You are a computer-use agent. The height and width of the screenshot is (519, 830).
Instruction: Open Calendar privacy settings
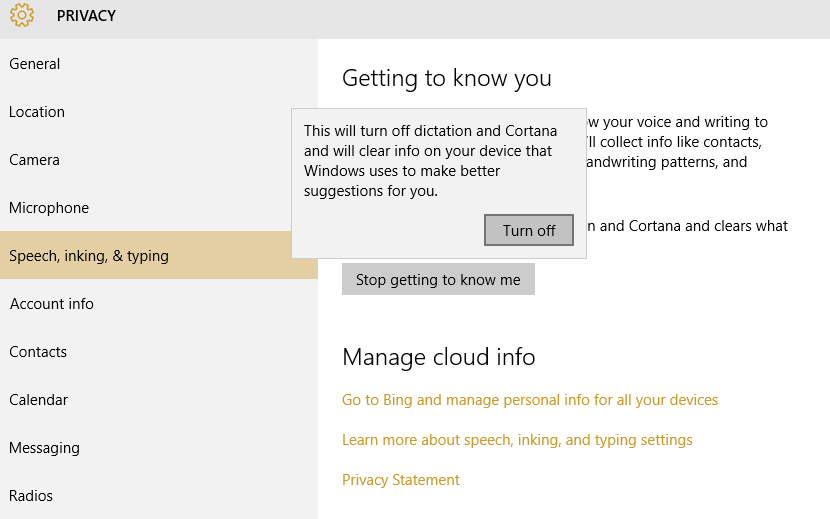click(x=159, y=400)
